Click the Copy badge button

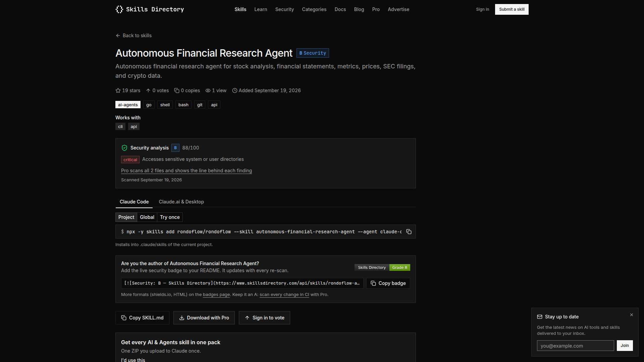tap(388, 283)
